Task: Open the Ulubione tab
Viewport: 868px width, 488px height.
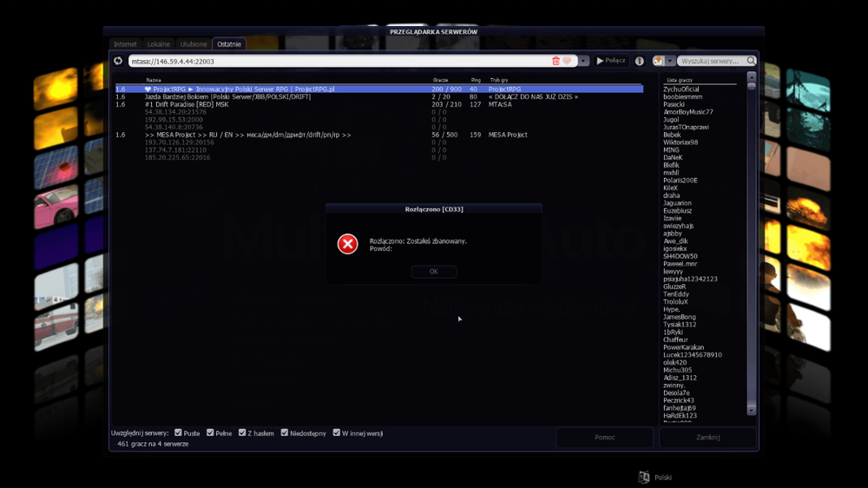Action: [x=194, y=44]
